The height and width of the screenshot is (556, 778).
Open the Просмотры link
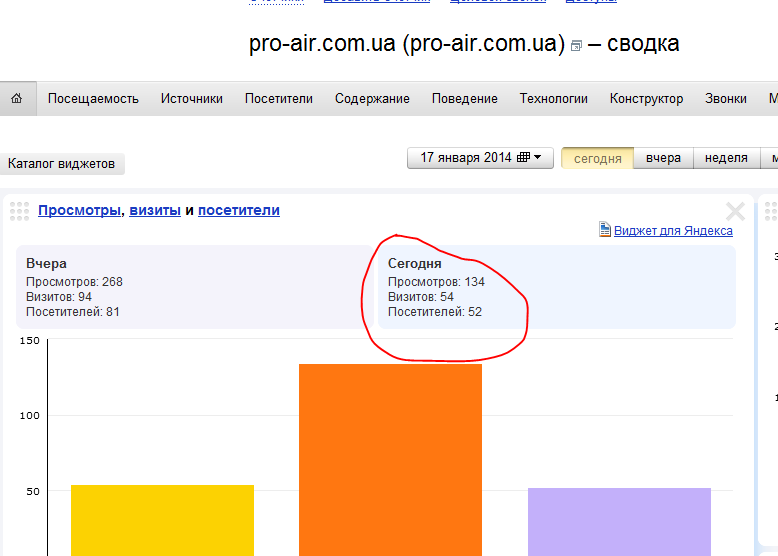(x=79, y=210)
